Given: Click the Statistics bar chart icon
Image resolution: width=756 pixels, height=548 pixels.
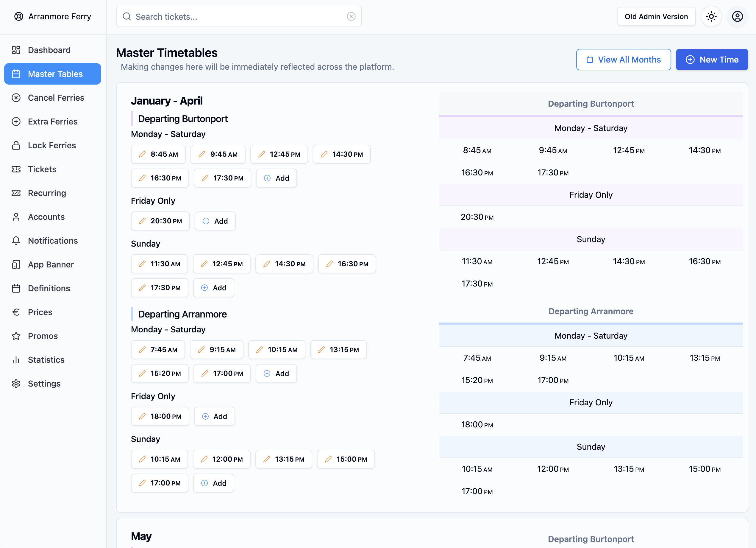Looking at the screenshot, I should pos(16,360).
